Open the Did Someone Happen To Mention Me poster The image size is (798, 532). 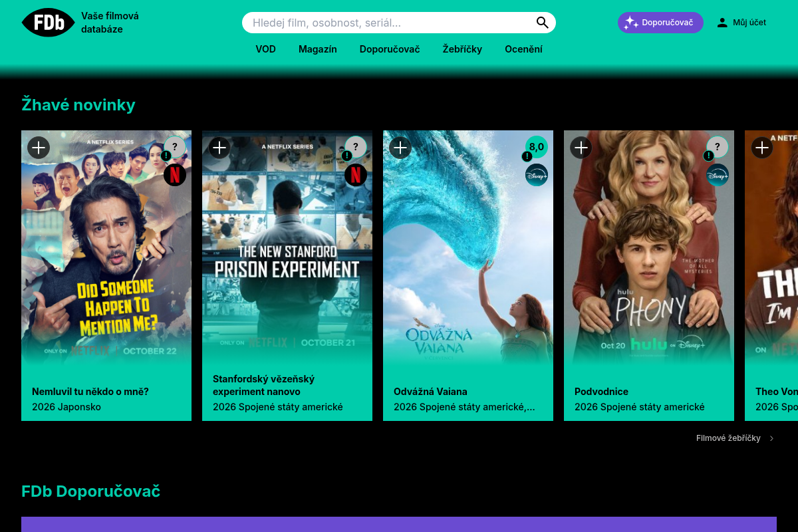pyautogui.click(x=106, y=247)
